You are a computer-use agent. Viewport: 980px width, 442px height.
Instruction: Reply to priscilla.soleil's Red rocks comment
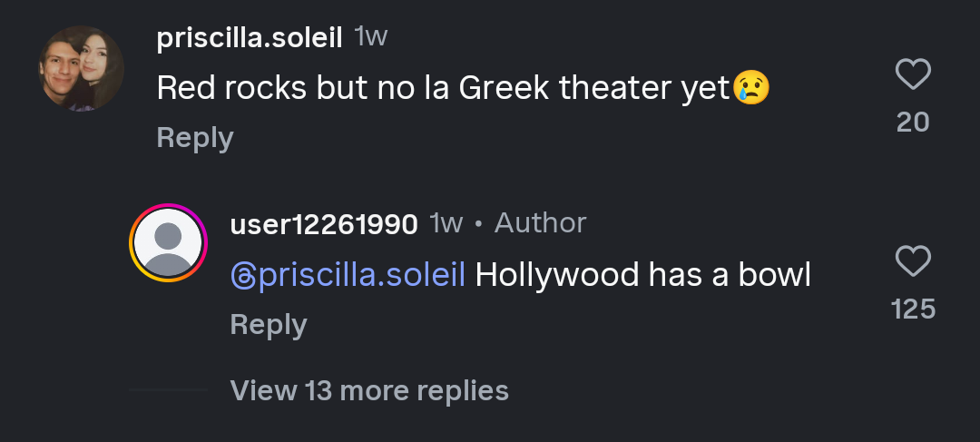[x=195, y=137]
